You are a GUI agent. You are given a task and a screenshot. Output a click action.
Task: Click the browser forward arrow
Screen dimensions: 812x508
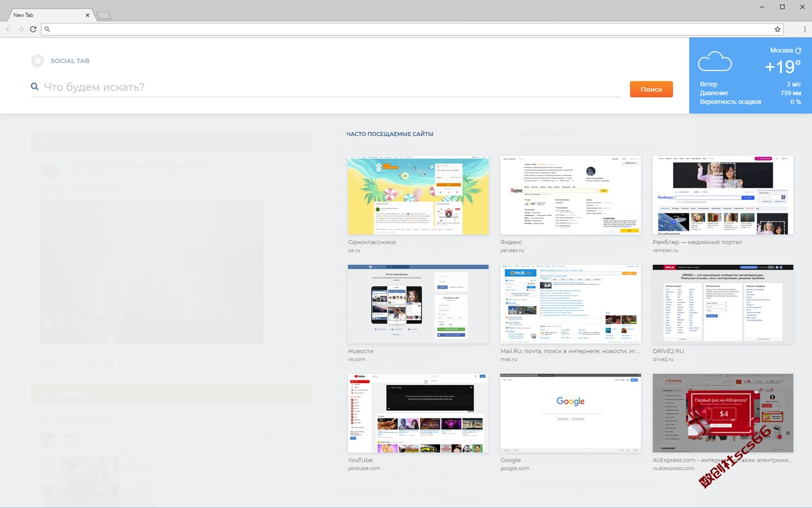[x=21, y=29]
